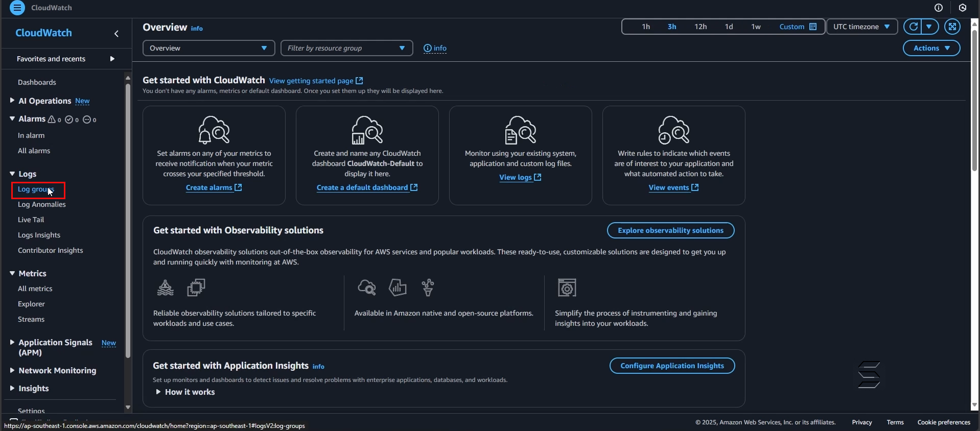
Task: Open Cookie preferences in footer
Action: pyautogui.click(x=944, y=422)
